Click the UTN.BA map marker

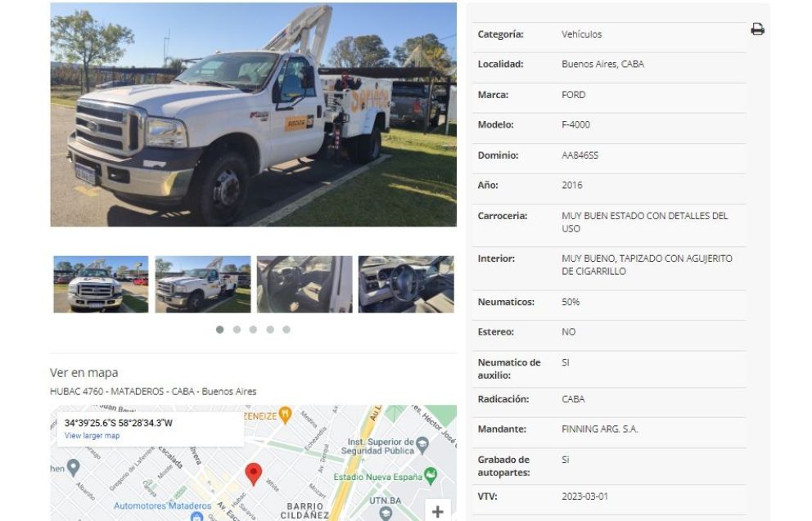[x=386, y=514]
